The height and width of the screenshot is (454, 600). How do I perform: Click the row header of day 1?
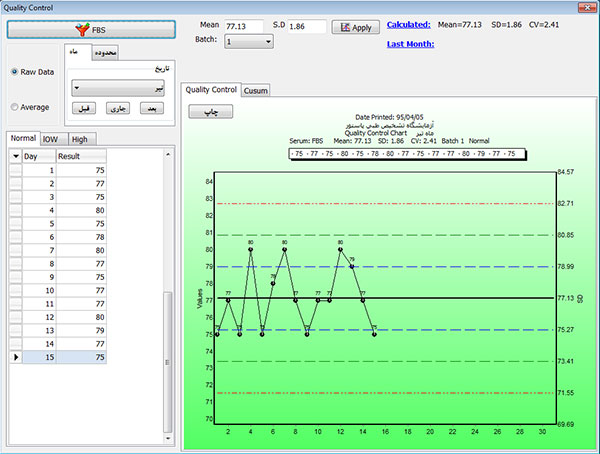[x=16, y=170]
